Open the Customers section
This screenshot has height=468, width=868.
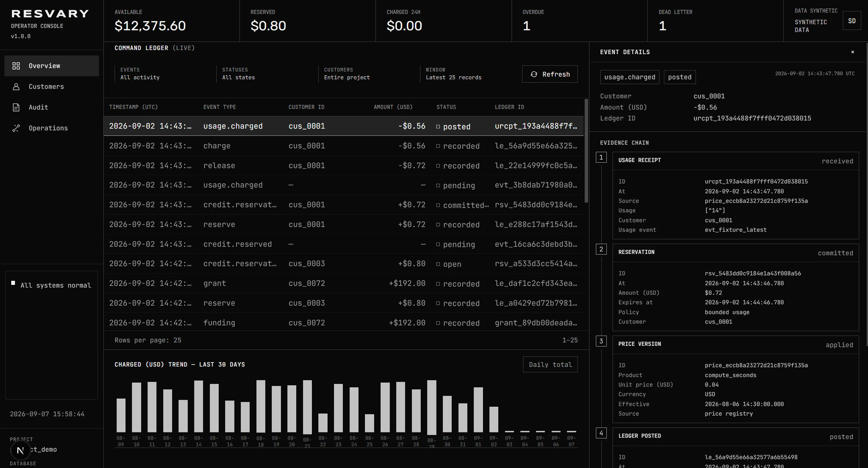point(52,86)
